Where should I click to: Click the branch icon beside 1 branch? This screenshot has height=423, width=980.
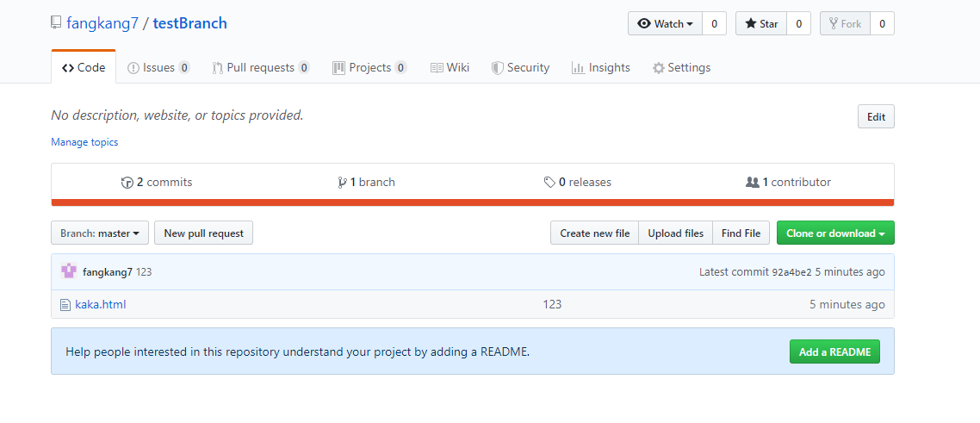coord(342,183)
